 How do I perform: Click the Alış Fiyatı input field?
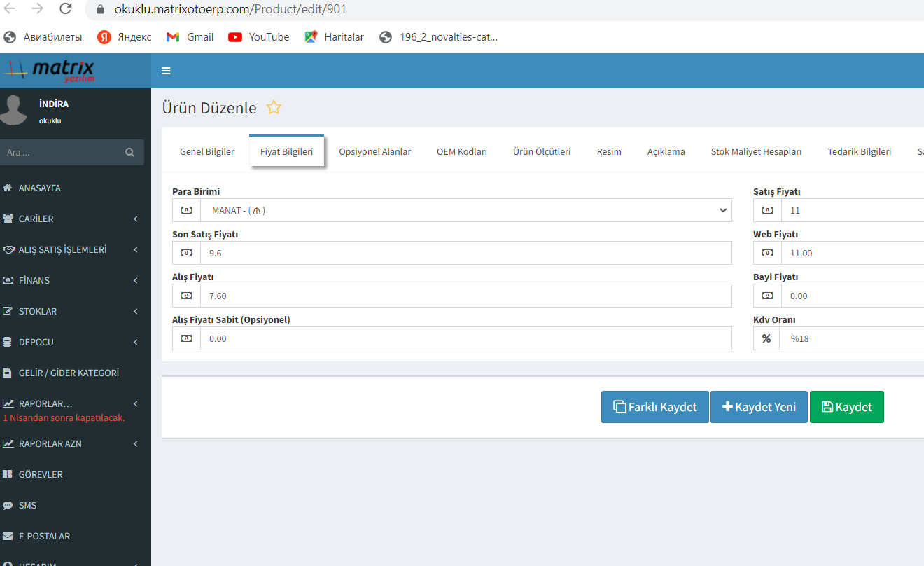tap(465, 296)
